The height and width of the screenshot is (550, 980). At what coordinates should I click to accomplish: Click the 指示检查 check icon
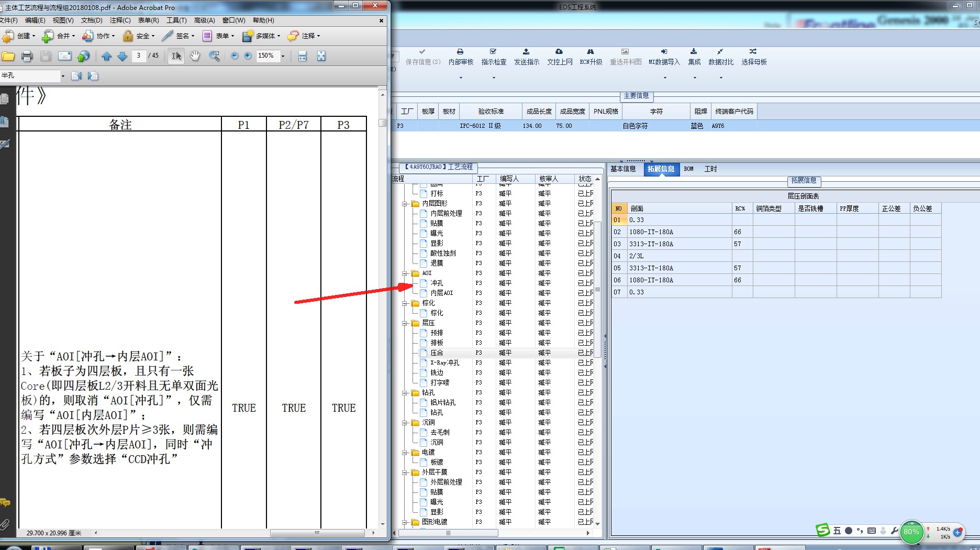pos(493,52)
